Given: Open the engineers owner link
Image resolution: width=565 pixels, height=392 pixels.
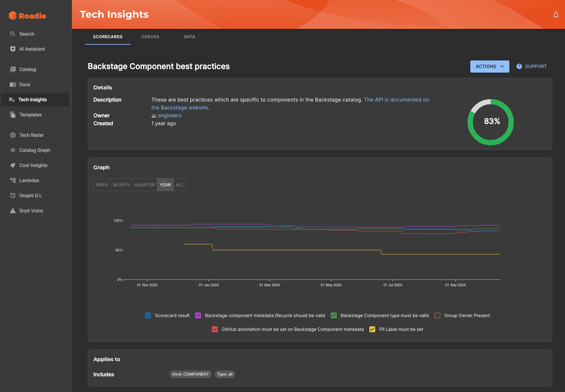Looking at the screenshot, I should [x=170, y=116].
